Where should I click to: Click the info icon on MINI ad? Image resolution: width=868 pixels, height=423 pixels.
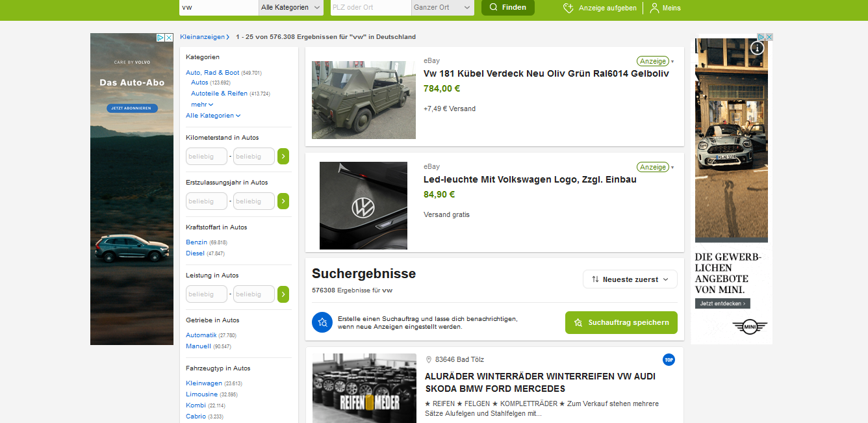(x=757, y=48)
